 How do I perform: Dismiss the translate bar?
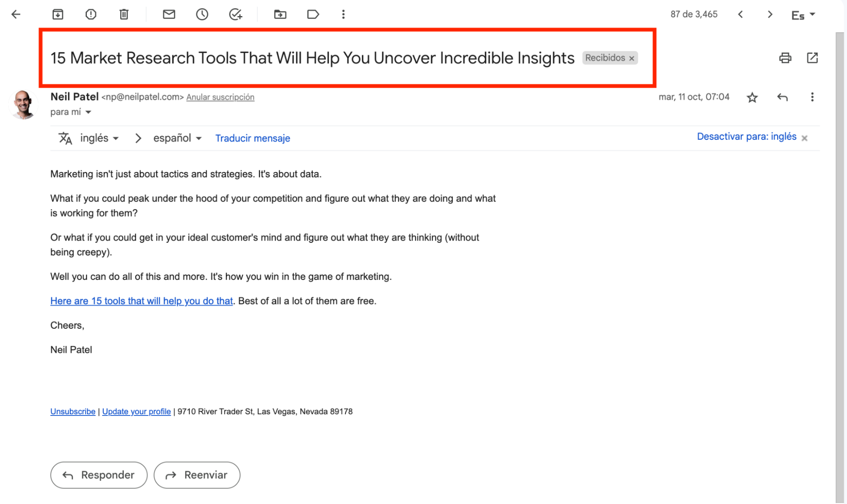point(804,138)
